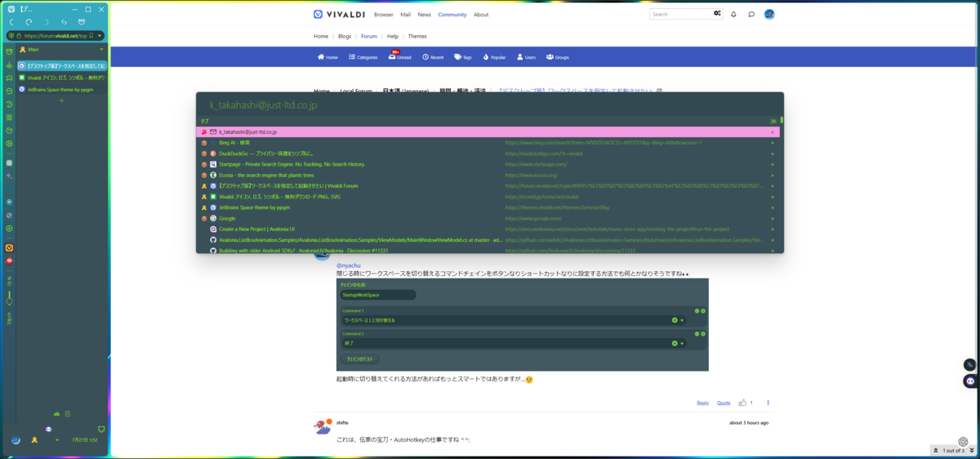Open Categories in forum navbar

363,57
